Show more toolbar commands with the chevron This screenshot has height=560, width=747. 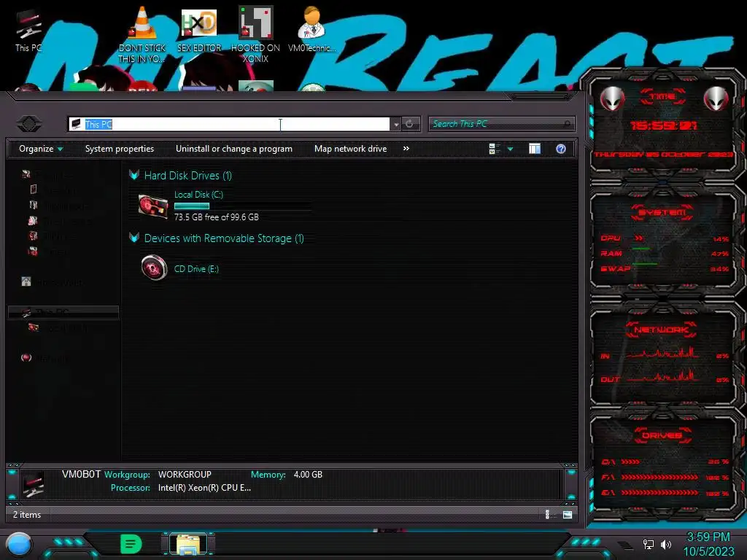(406, 149)
